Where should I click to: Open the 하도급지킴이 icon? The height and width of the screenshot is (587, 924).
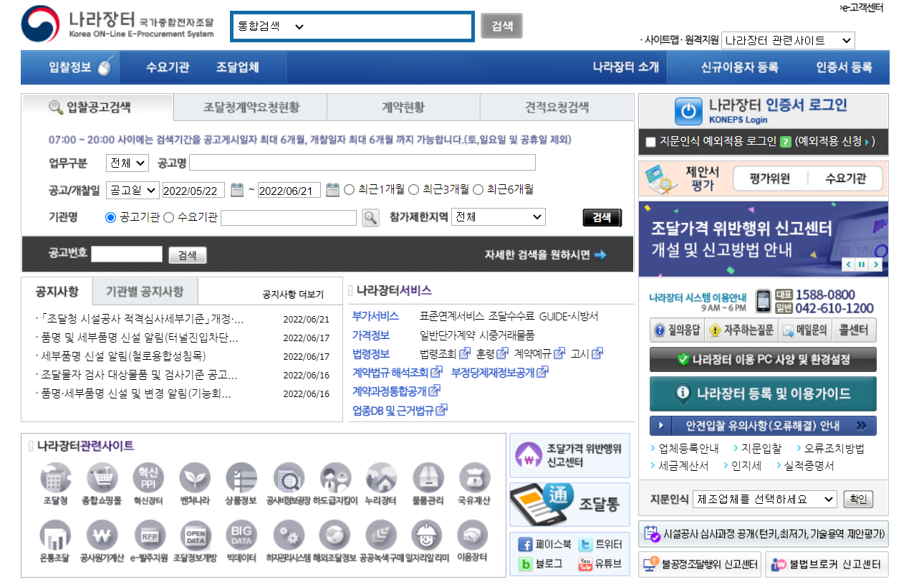click(x=335, y=477)
